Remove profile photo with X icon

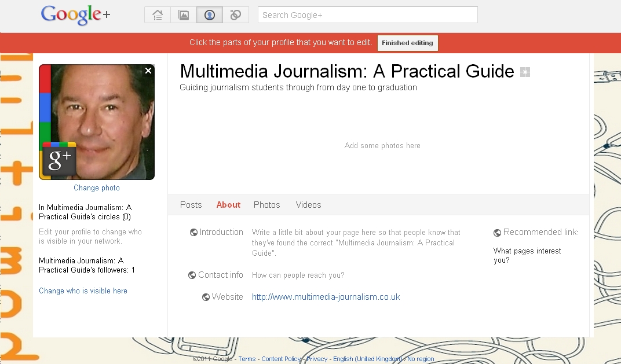pyautogui.click(x=148, y=71)
